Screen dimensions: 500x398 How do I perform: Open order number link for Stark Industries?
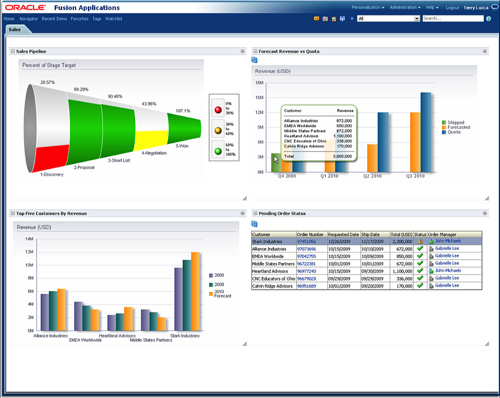tap(306, 241)
